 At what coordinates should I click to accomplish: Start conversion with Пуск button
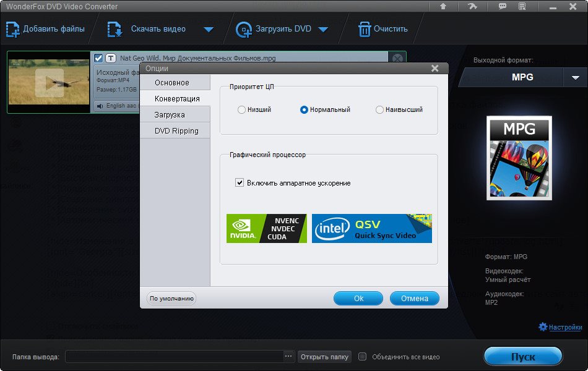point(523,356)
